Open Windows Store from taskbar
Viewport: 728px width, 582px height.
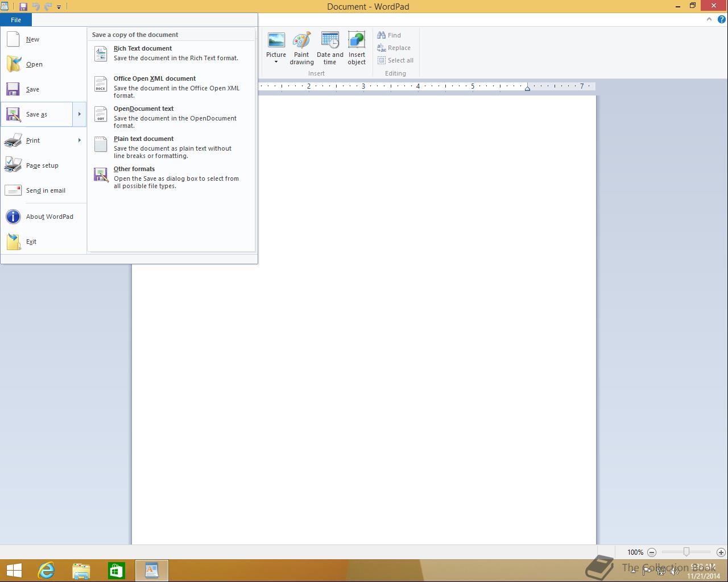(117, 571)
